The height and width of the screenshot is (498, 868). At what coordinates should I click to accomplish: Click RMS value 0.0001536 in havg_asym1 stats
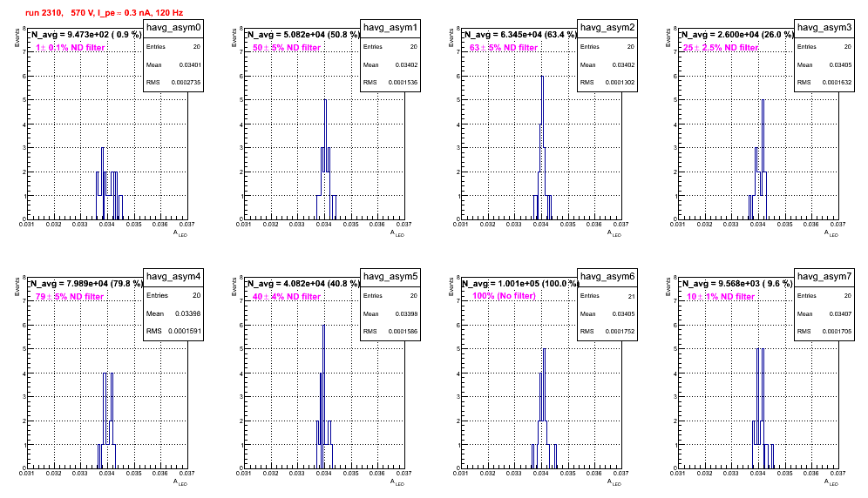click(x=404, y=83)
